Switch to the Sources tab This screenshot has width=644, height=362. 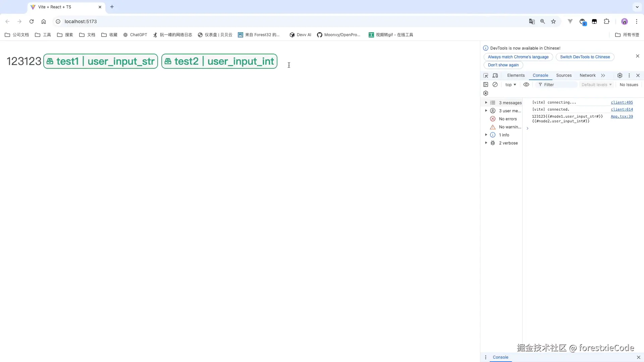coord(564,75)
